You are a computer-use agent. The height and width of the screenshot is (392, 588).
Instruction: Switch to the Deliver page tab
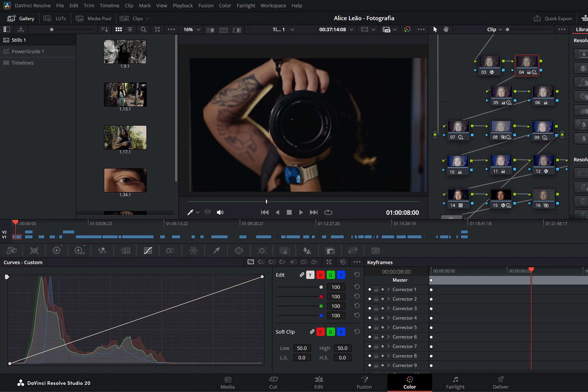[501, 383]
